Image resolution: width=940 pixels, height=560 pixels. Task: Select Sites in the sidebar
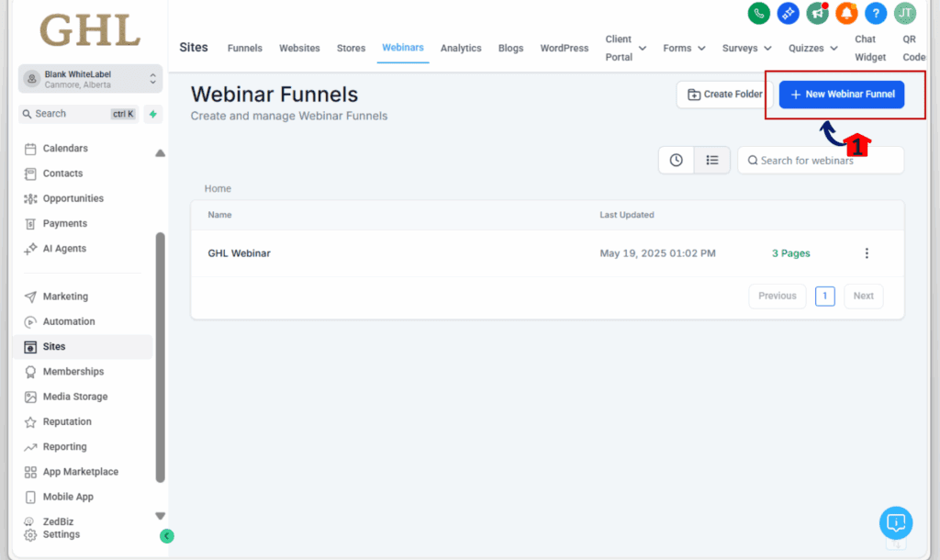click(x=83, y=346)
